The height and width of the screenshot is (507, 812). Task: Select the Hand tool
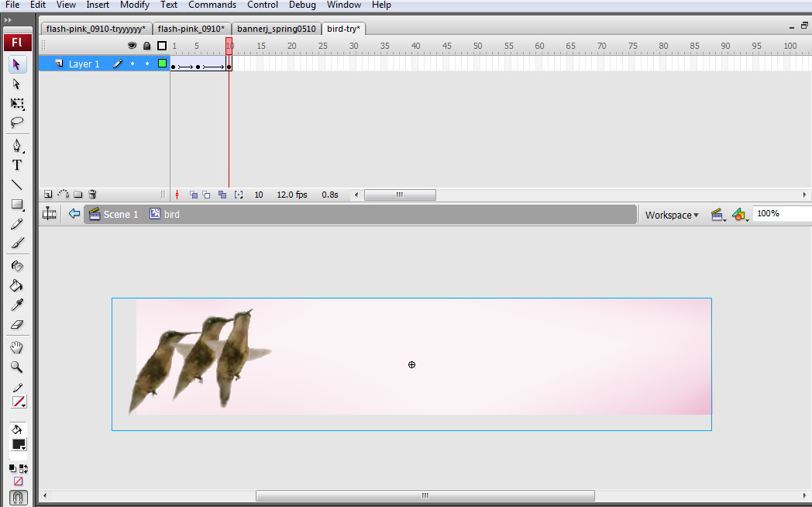(16, 347)
